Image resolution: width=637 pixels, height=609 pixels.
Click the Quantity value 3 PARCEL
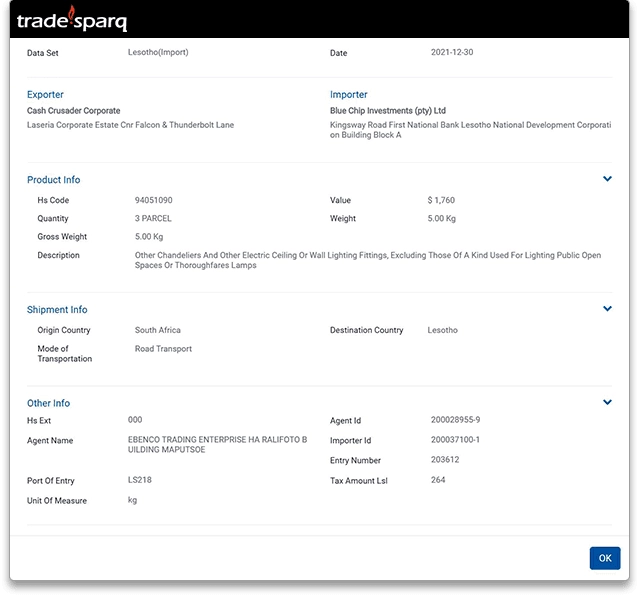click(x=153, y=219)
